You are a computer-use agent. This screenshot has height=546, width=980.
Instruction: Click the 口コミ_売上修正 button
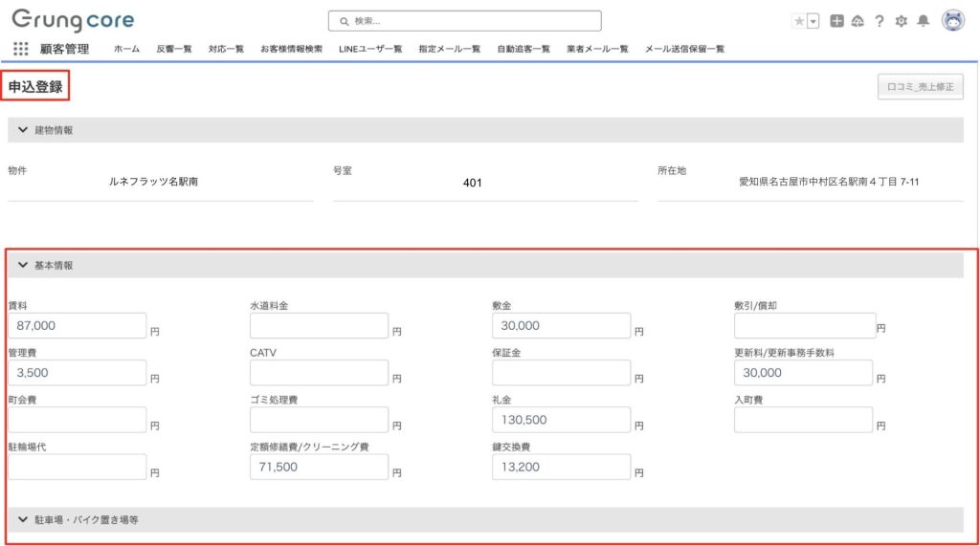920,87
